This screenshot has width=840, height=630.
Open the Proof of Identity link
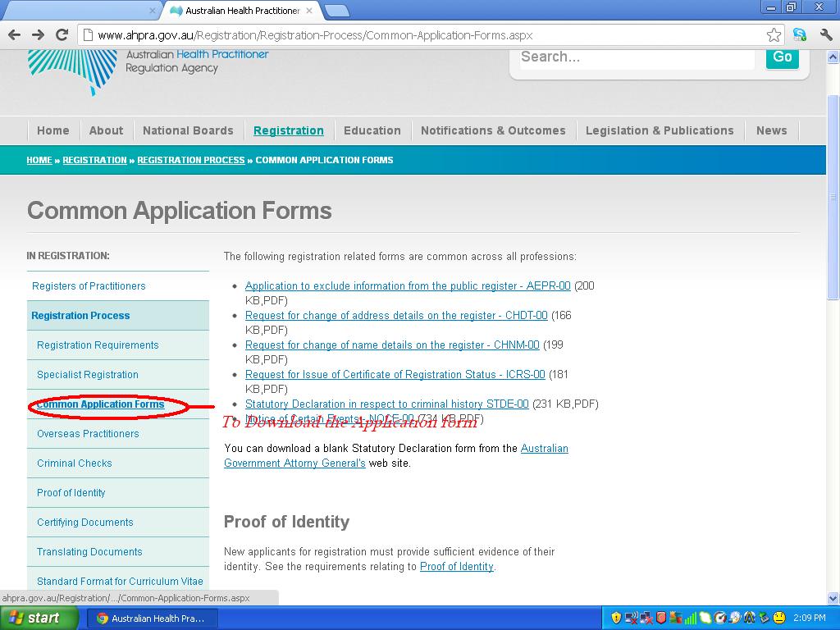[x=455, y=566]
